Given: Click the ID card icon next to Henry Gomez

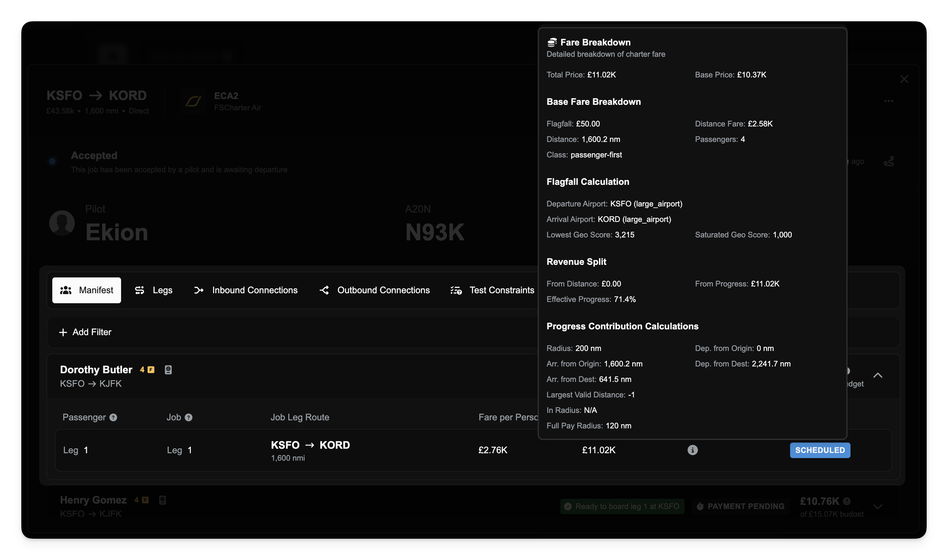Looking at the screenshot, I should coord(162,500).
